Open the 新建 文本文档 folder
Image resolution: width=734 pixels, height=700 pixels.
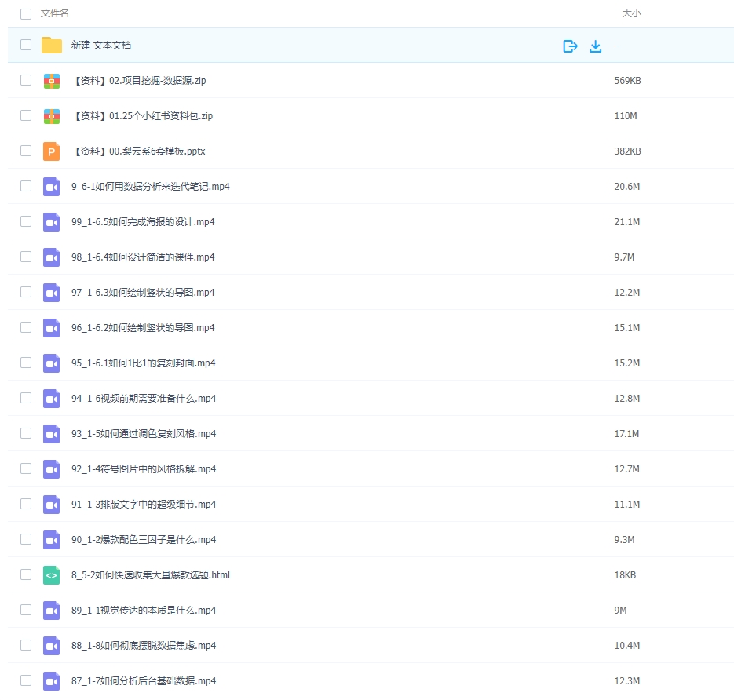102,46
